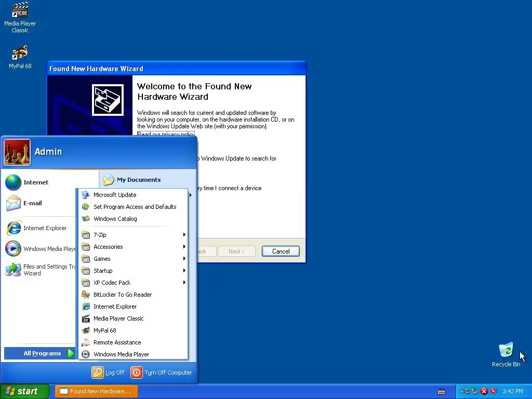
Task: Expand the XP Codec Pack submenu
Action: 134,282
